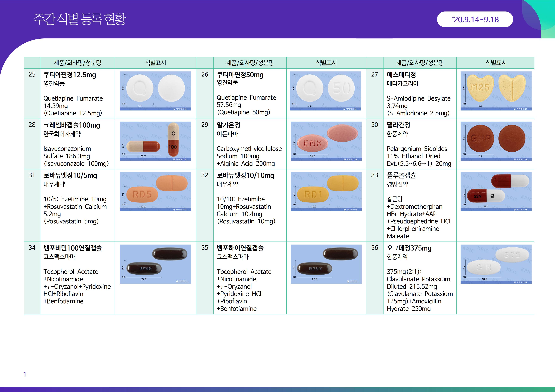Click the pink ENK tablet image
This screenshot has width=555, height=392.
tap(326, 141)
